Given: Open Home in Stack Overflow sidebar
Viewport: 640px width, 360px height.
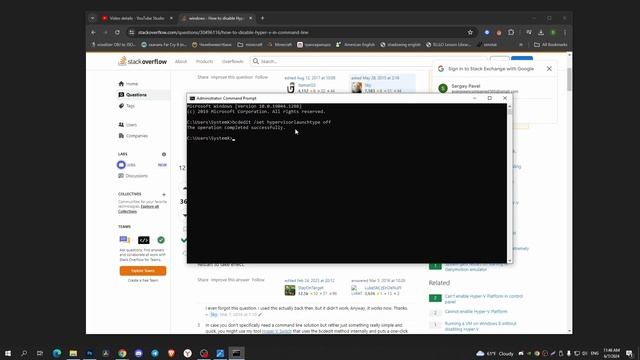Looking at the screenshot, I should coord(128,84).
